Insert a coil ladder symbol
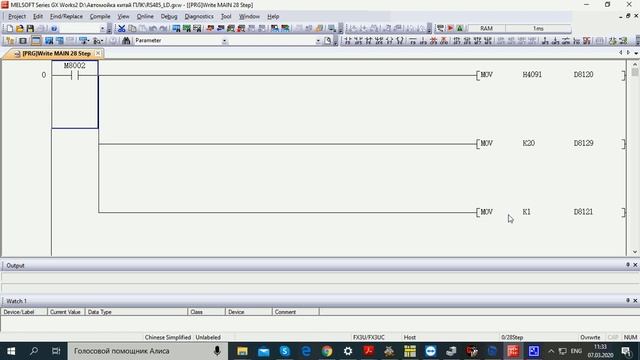Image resolution: width=640 pixels, height=360 pixels. pyautogui.click(x=389, y=40)
